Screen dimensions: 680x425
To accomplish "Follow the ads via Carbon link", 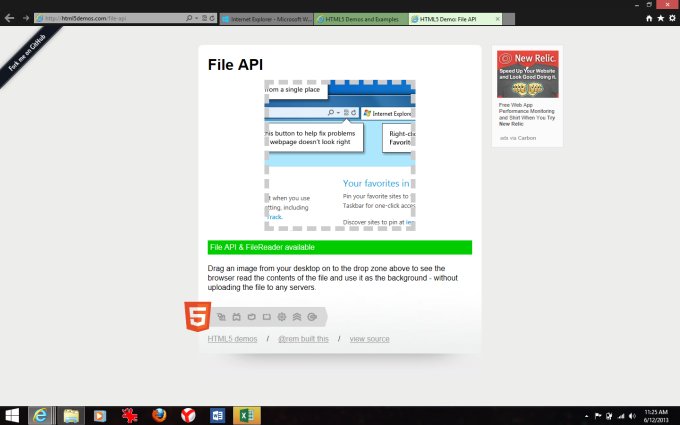I will click(518, 138).
